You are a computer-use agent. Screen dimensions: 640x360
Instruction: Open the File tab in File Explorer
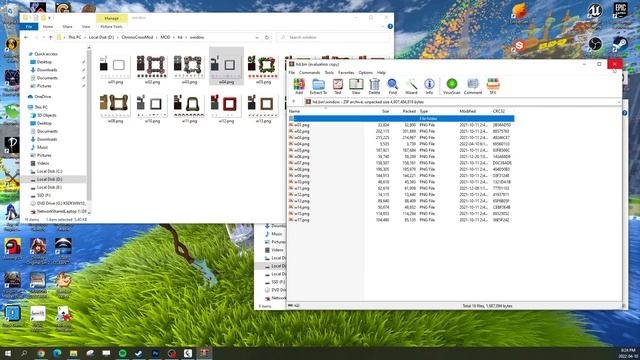click(29, 27)
